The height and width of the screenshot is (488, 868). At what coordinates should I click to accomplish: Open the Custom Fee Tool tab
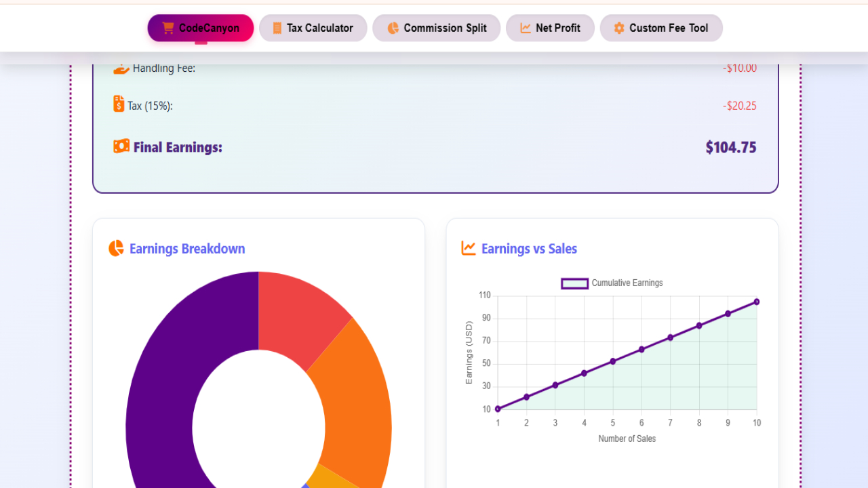point(661,28)
